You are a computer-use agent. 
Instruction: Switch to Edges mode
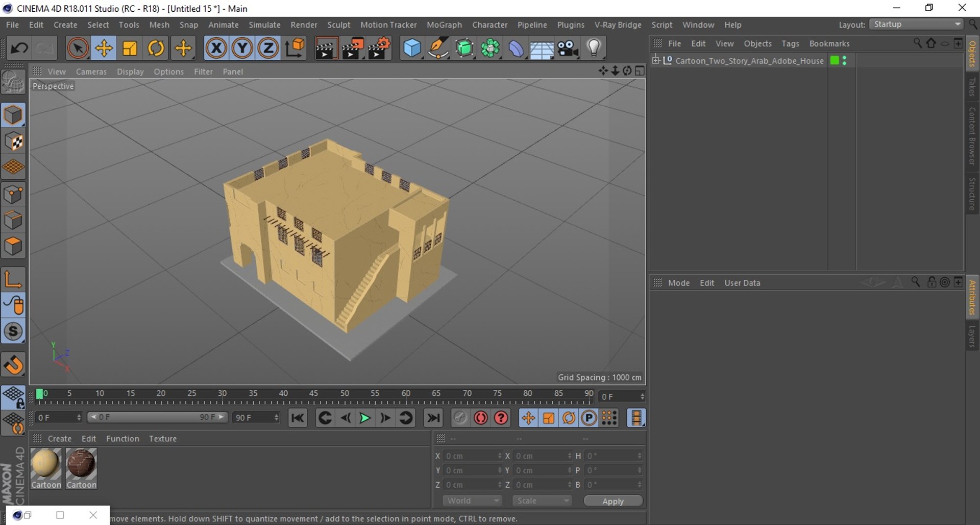pos(13,221)
